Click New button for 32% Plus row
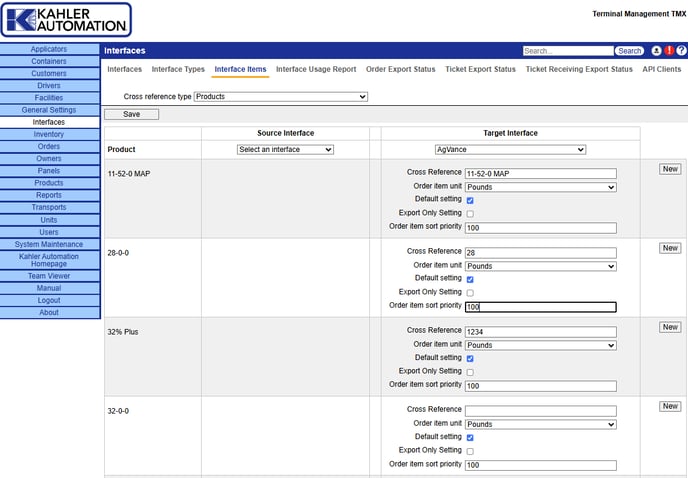 [x=670, y=327]
